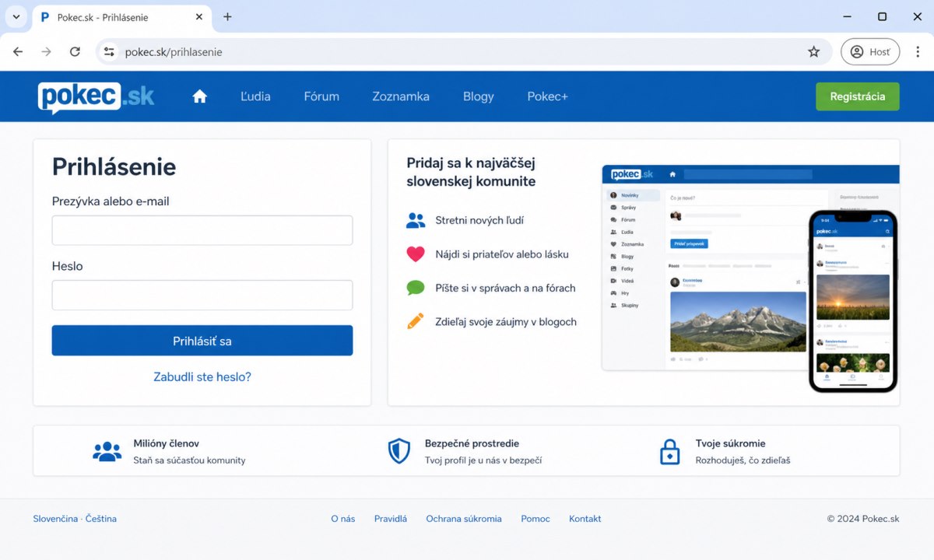Click the browser back arrow
Viewport: 934px width, 560px height.
click(18, 52)
